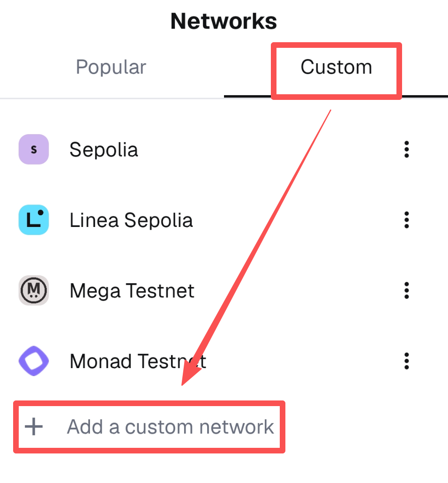Click the Linea Sepolia blue icon
The image size is (448, 483).
34,220
